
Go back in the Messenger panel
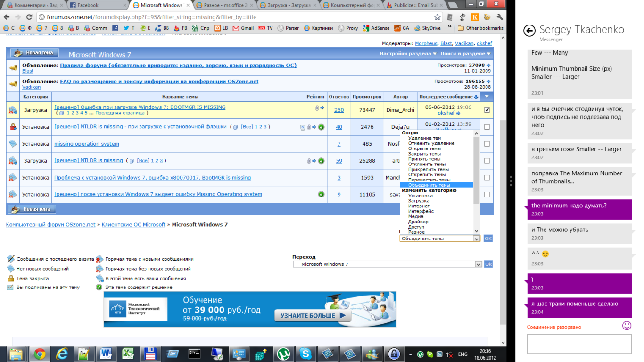click(x=529, y=31)
